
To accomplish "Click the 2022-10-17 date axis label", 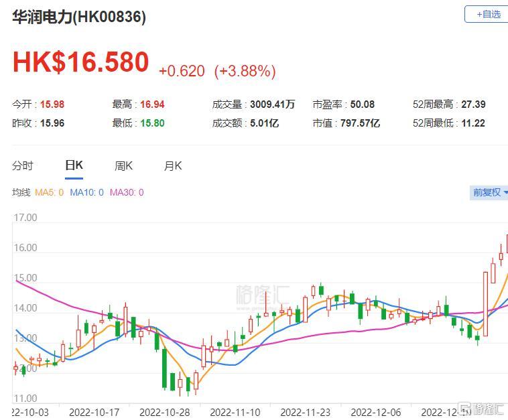I will 94,413.
